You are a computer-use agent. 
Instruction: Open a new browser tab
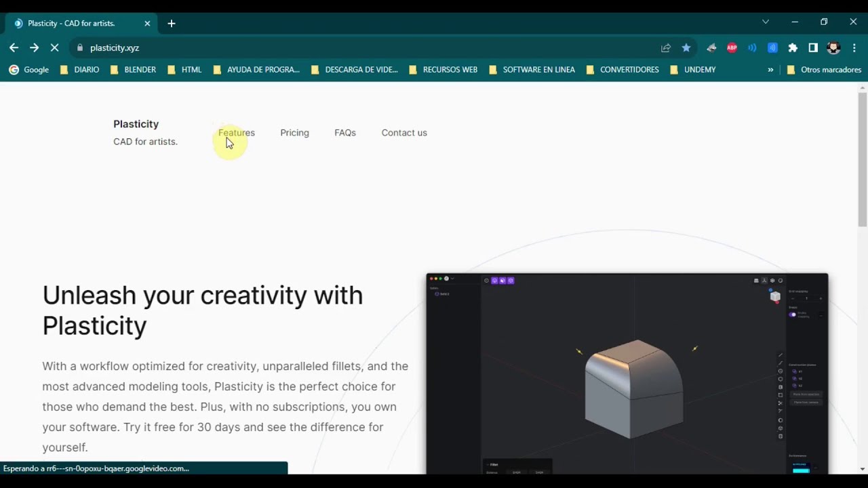pos(172,23)
